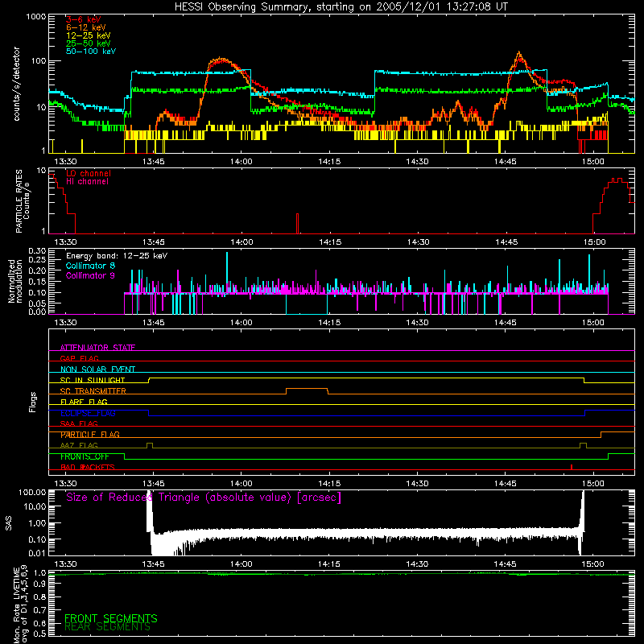
Task: Click the counts/s/detector axis label
Action: [x=16, y=84]
